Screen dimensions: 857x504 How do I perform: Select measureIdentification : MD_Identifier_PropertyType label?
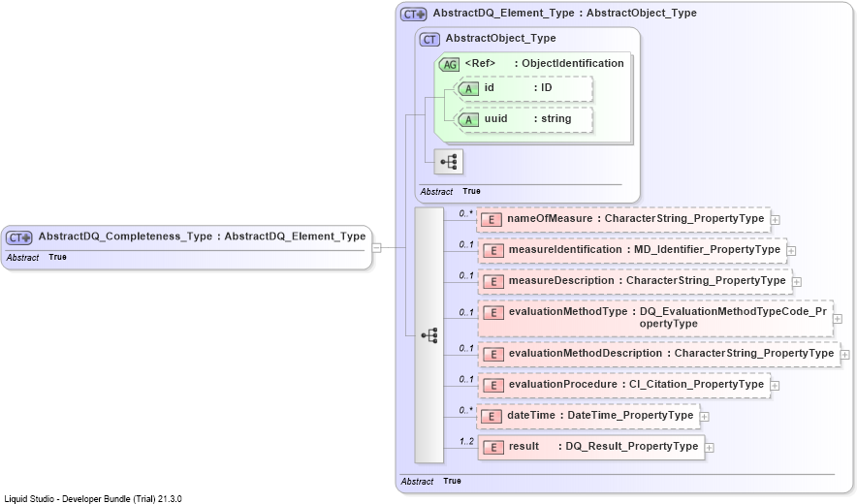(645, 250)
